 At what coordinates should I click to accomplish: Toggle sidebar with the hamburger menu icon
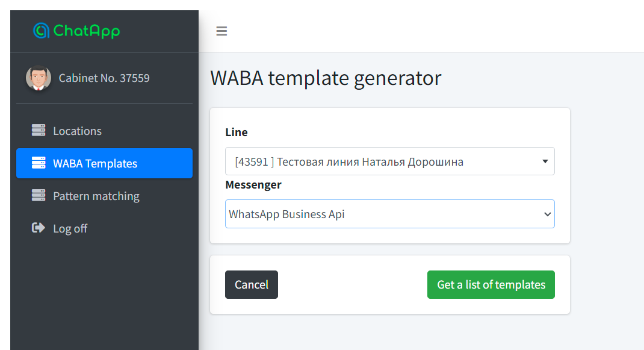[221, 31]
